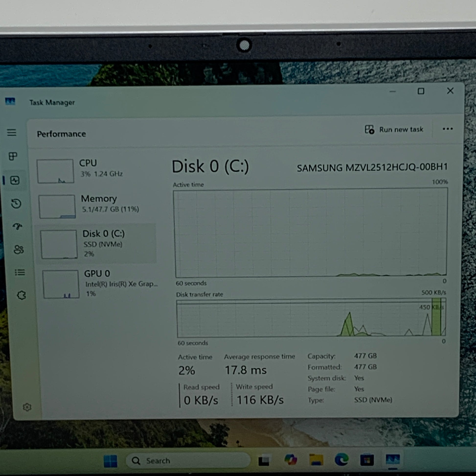This screenshot has height=476, width=476.
Task: Open the Task Manager hamburger navigation menu
Action: click(11, 133)
